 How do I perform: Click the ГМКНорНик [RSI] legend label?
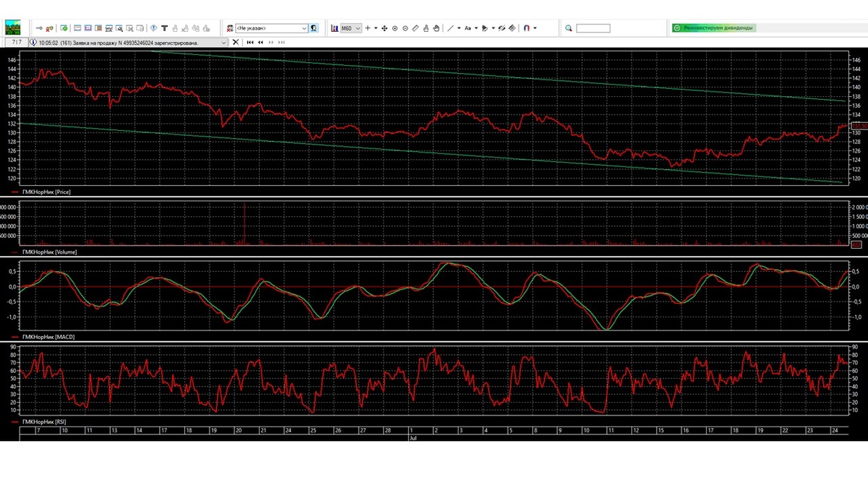point(46,421)
